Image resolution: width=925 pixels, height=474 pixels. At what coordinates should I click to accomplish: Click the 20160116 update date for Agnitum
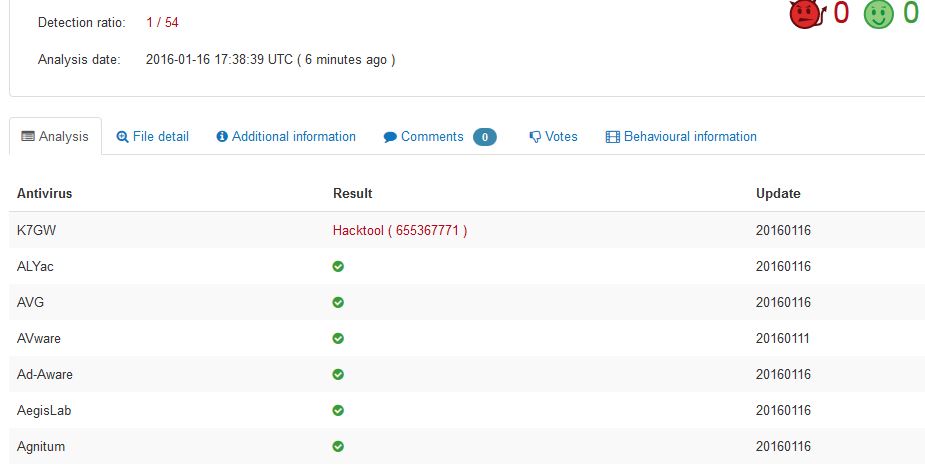(783, 446)
